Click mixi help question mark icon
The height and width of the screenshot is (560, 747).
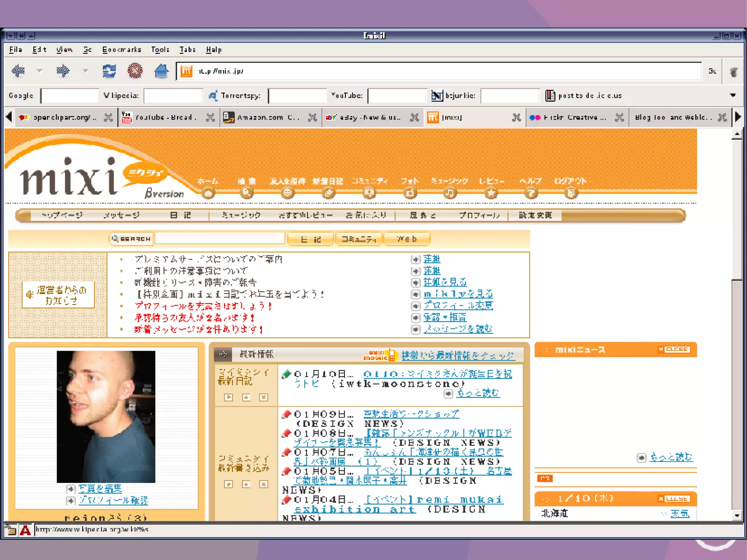531,193
